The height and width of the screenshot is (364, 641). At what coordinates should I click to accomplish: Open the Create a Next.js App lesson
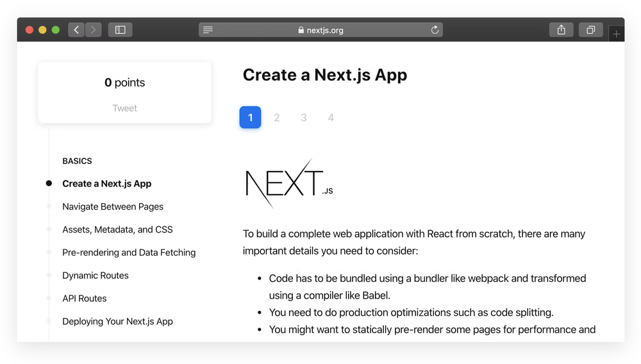[x=106, y=184]
